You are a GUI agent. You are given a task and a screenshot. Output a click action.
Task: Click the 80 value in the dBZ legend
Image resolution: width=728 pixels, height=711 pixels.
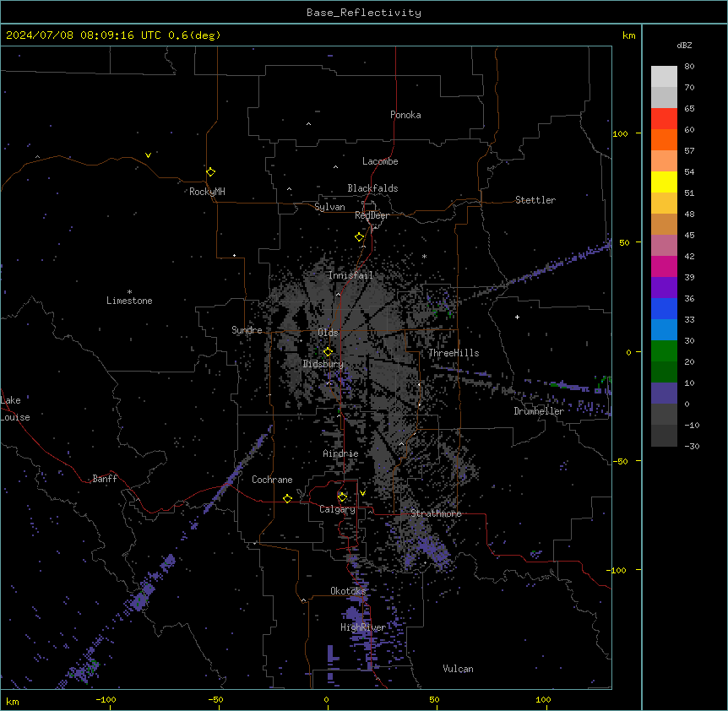[689, 66]
